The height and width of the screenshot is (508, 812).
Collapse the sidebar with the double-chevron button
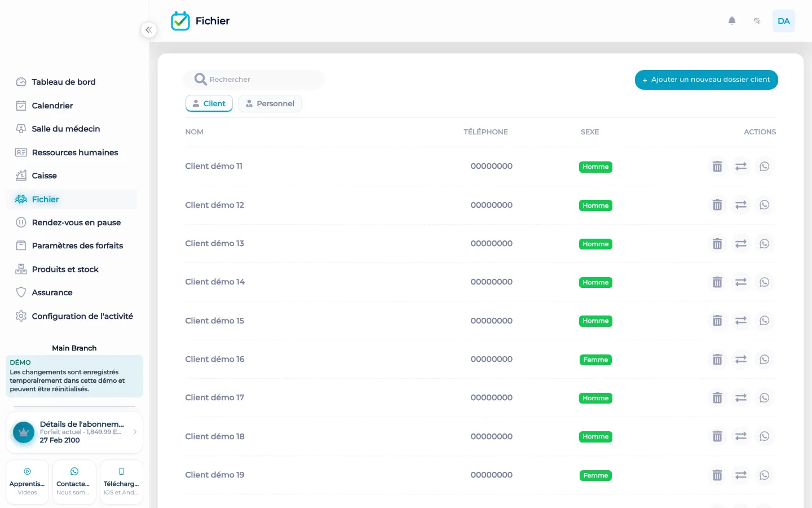(x=148, y=30)
